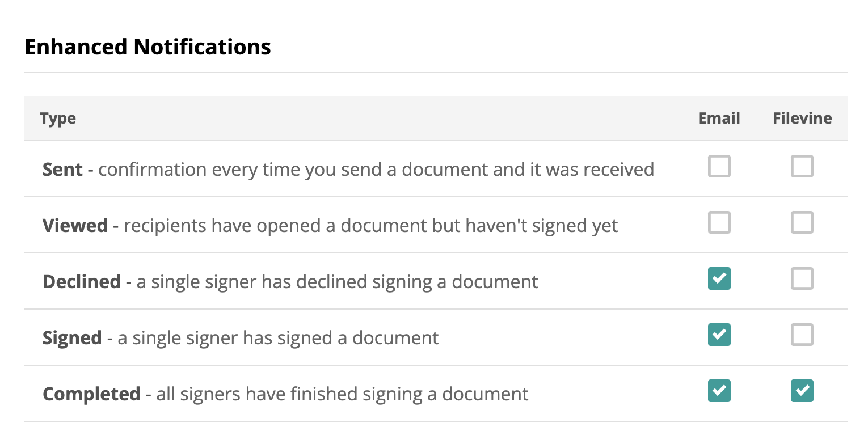Select the bold Signed row label
Viewport: 868px width, 448px height.
[72, 338]
